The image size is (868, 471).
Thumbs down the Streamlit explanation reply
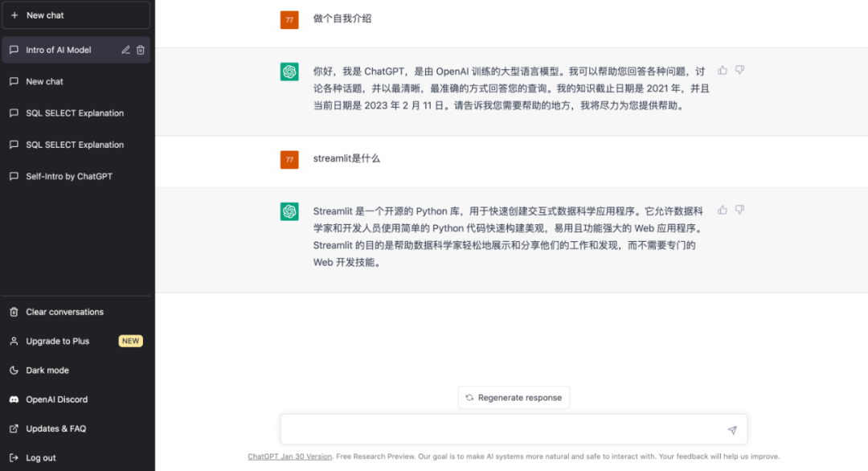pos(739,210)
